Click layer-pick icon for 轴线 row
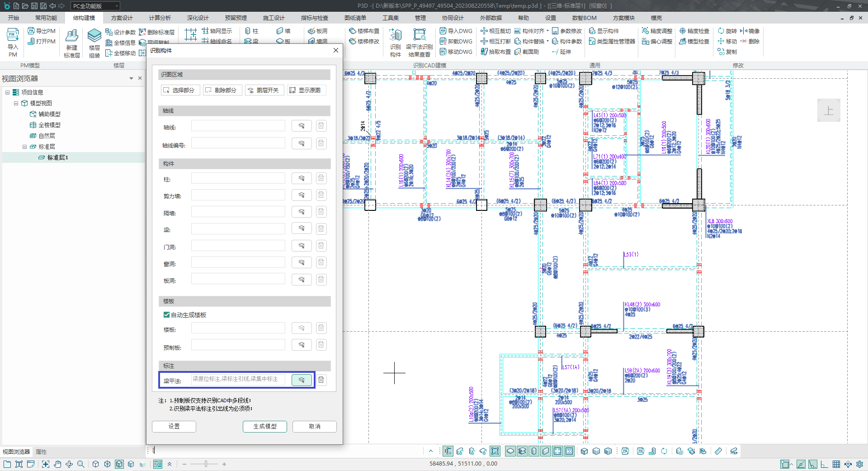 [302, 126]
